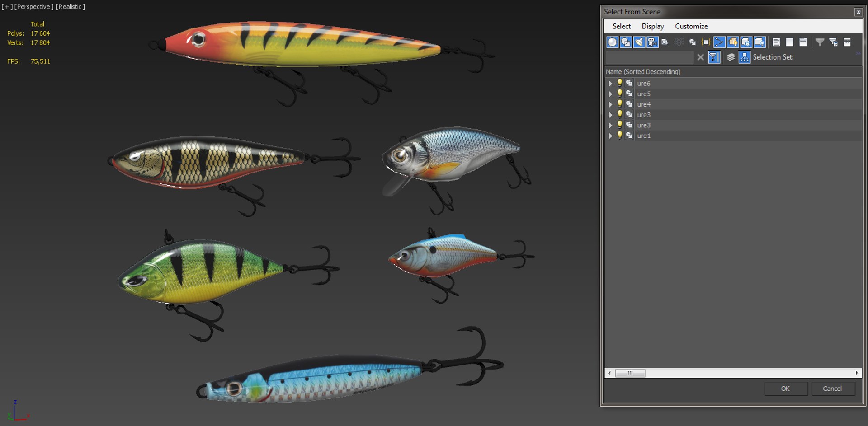Screen dimensions: 868x426
Task: Toggle the Display Frozen Objects icon
Action: (746, 42)
